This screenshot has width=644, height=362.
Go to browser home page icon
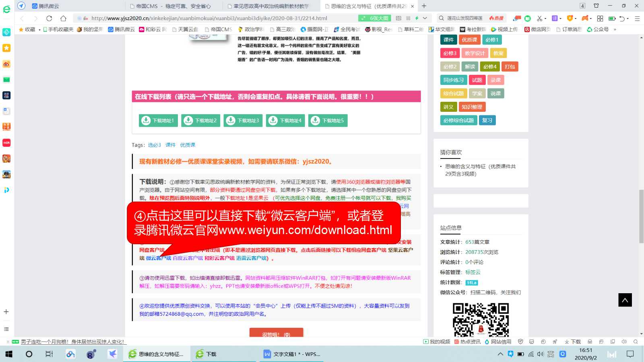click(x=63, y=18)
